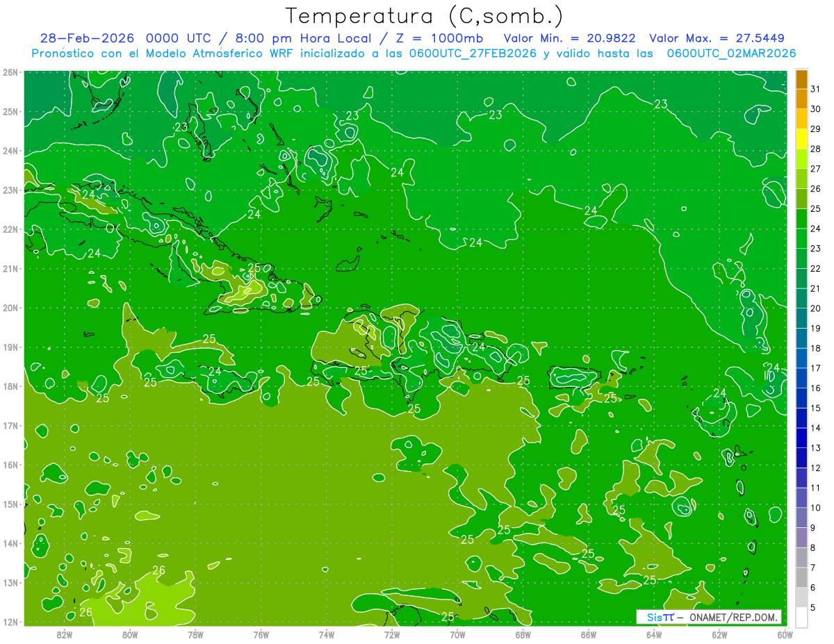
Task: Pick the yellow colorbar swatch between 28 and 29
Action: pos(801,139)
